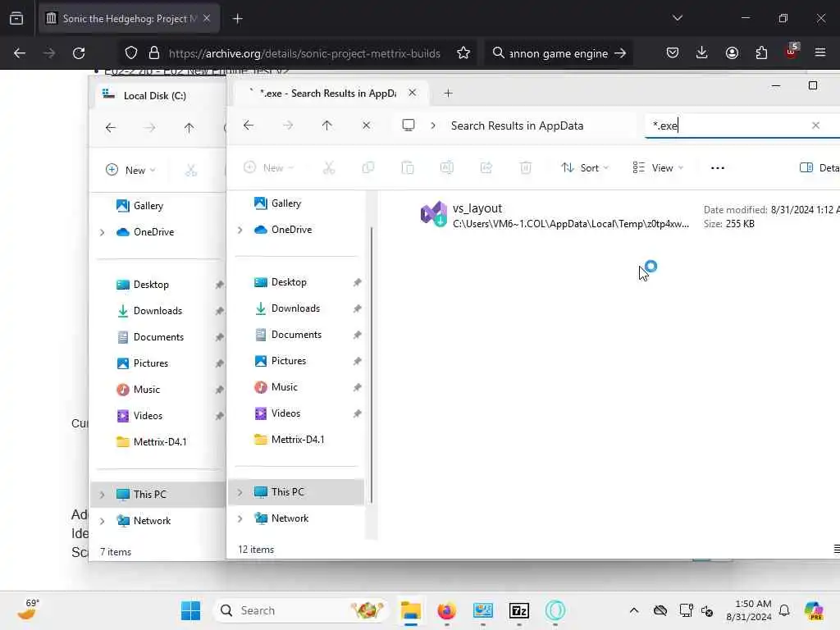
Task: Expand This PC in Search Results sidebar
Action: [240, 492]
